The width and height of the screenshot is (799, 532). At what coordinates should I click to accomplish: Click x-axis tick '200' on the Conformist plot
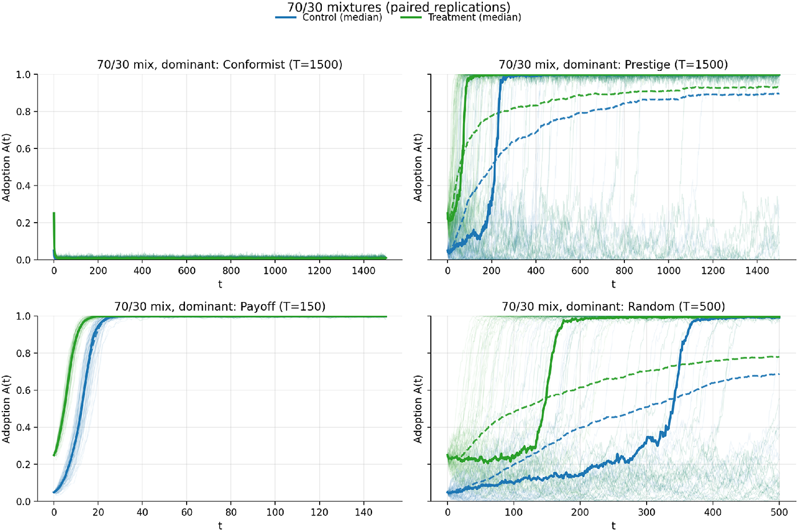coord(98,271)
